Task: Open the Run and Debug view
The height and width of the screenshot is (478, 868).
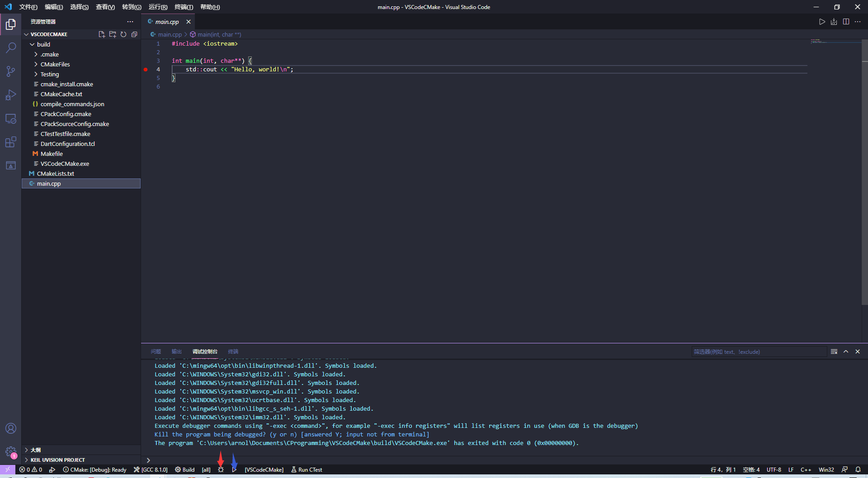Action: (x=11, y=95)
